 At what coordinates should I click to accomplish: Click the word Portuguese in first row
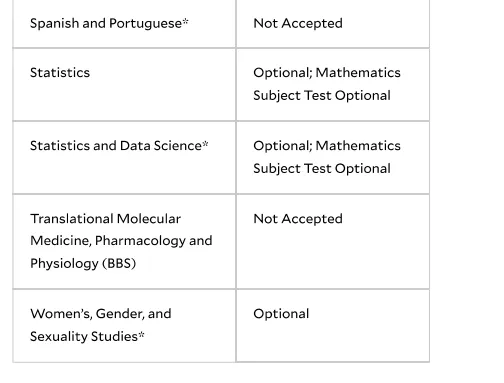coord(146,24)
